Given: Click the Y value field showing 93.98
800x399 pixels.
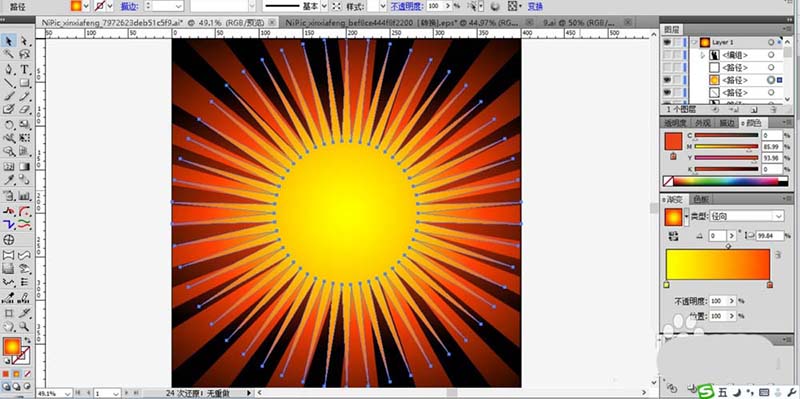Looking at the screenshot, I should point(771,158).
